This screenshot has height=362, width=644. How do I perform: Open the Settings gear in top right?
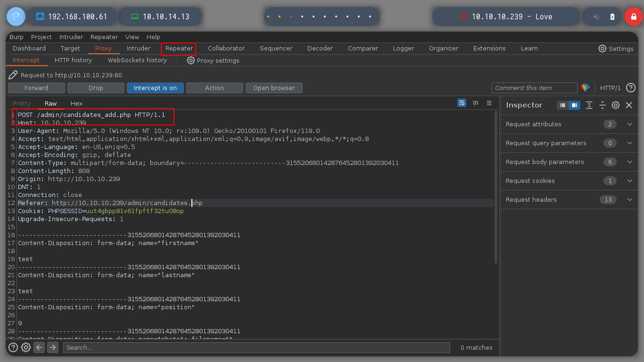[616, 49]
